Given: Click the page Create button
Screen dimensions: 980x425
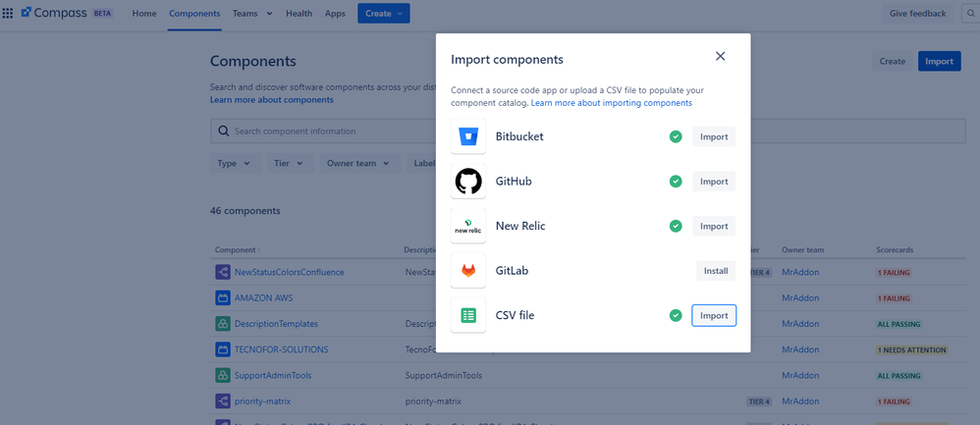Looking at the screenshot, I should [892, 61].
